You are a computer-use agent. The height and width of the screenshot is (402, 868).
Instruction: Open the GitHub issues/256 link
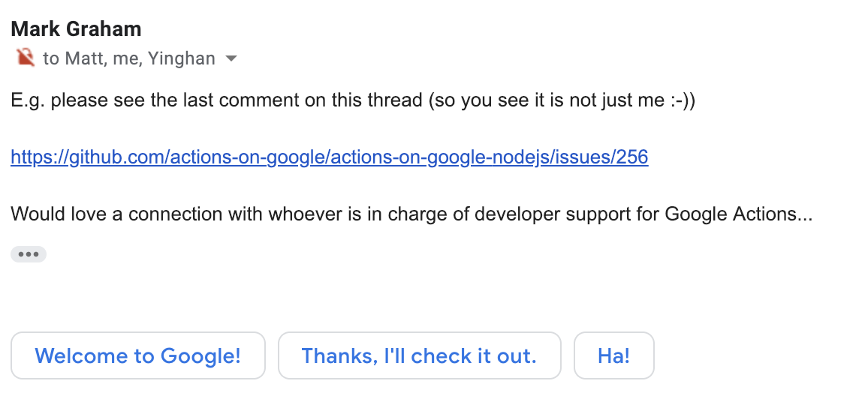pyautogui.click(x=330, y=157)
